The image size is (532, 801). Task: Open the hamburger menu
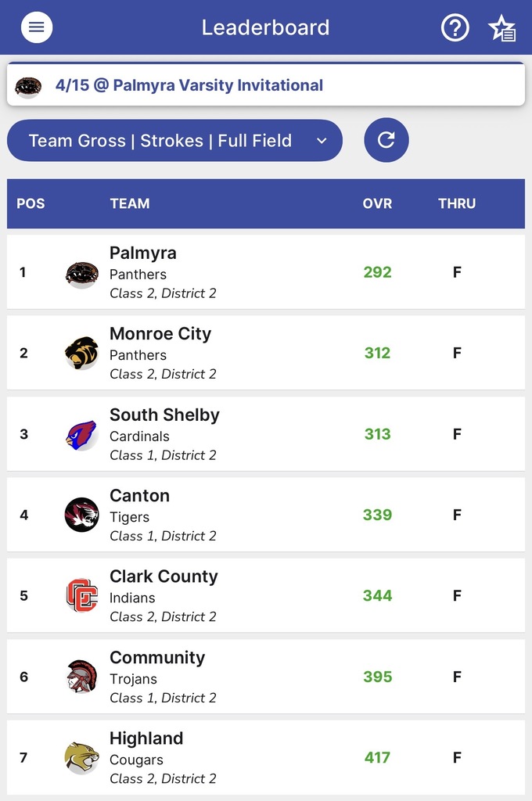pyautogui.click(x=36, y=27)
